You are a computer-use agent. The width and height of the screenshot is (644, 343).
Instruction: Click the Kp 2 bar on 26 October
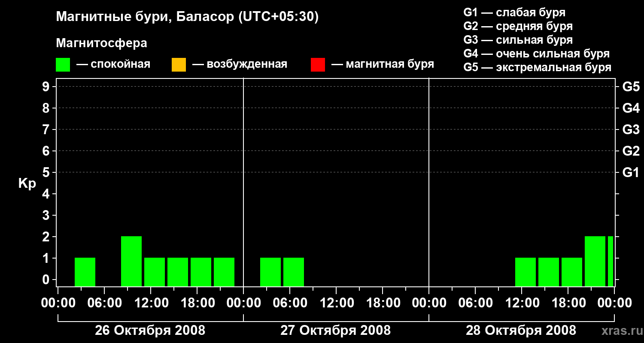[131, 261]
